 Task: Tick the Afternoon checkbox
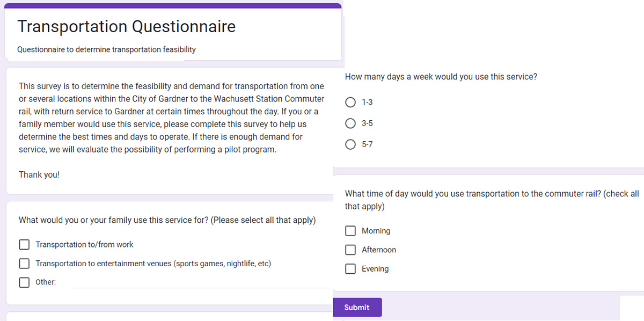point(350,250)
